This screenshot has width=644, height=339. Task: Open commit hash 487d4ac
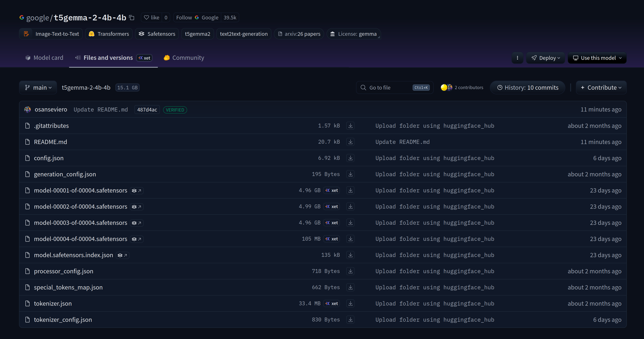click(x=147, y=110)
